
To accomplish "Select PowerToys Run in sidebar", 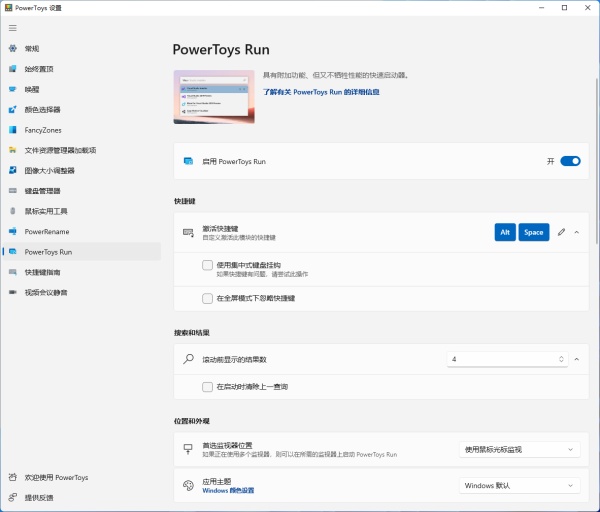I will pyautogui.click(x=82, y=251).
